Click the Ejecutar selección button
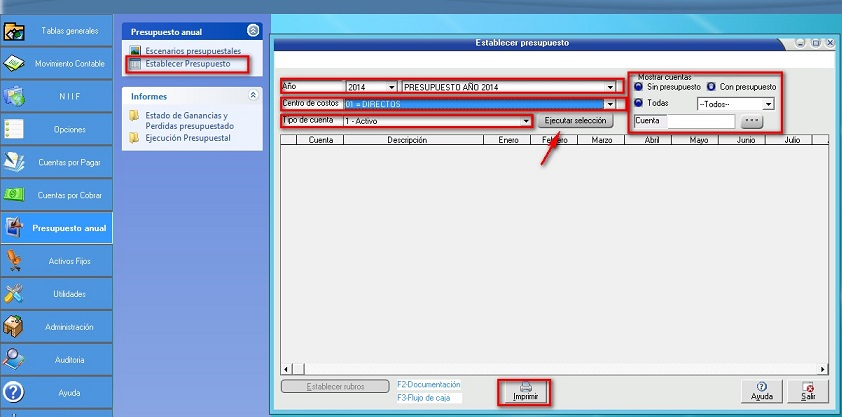This screenshot has width=842, height=417. 575,121
